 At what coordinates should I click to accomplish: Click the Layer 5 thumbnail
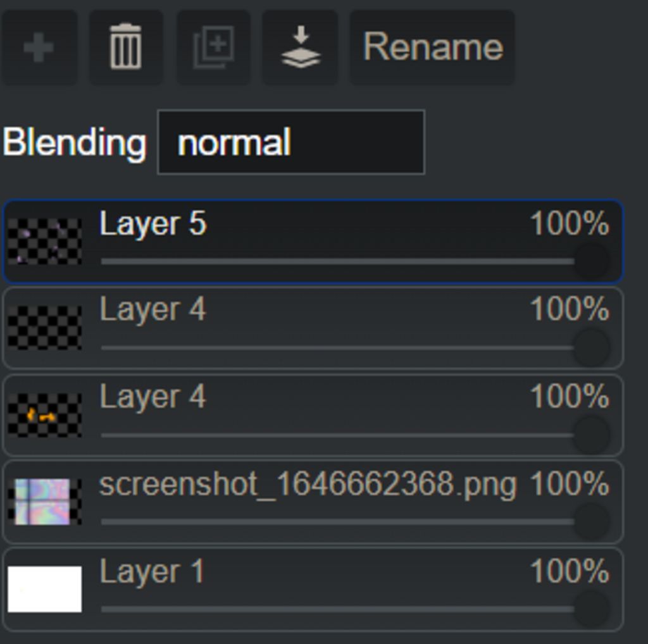pos(45,242)
